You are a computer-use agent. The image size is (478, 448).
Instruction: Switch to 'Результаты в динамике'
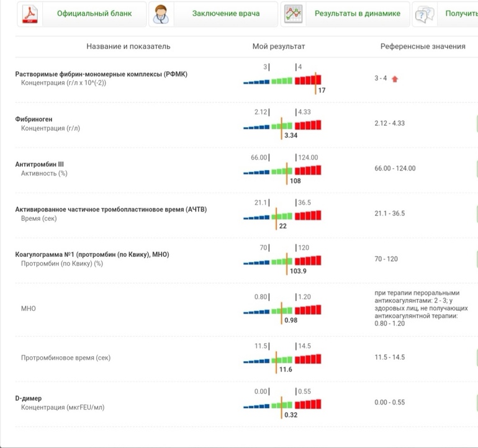click(x=358, y=14)
